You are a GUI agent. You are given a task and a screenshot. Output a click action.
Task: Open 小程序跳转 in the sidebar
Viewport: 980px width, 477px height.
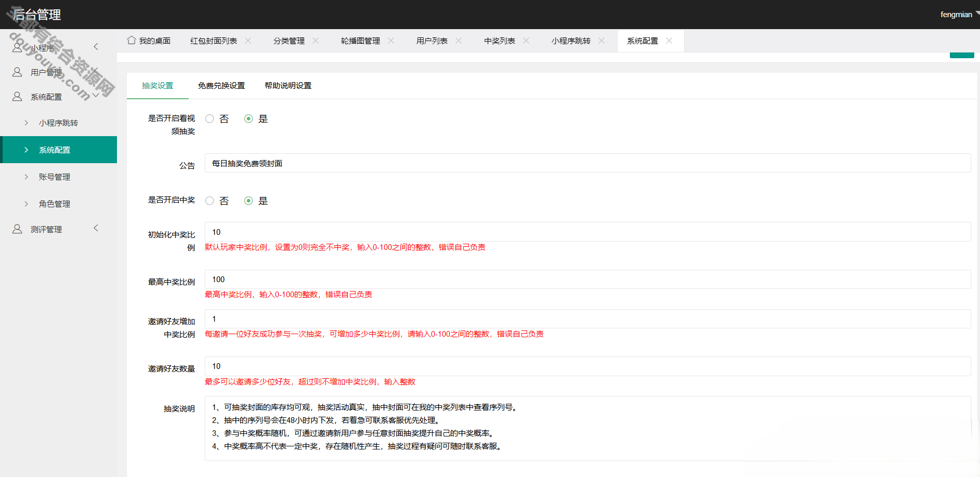coord(58,123)
